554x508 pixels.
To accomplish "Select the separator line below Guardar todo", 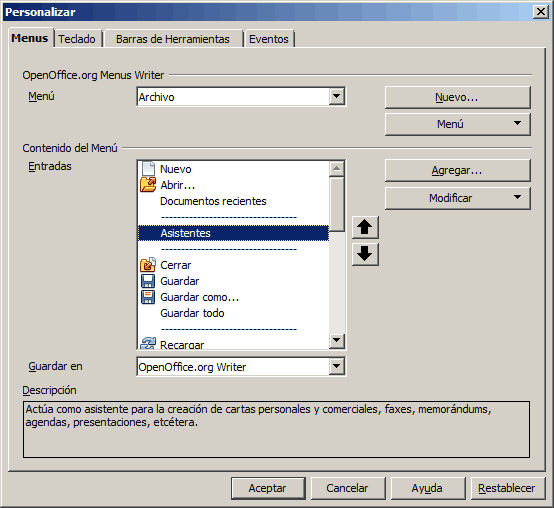I will click(229, 329).
